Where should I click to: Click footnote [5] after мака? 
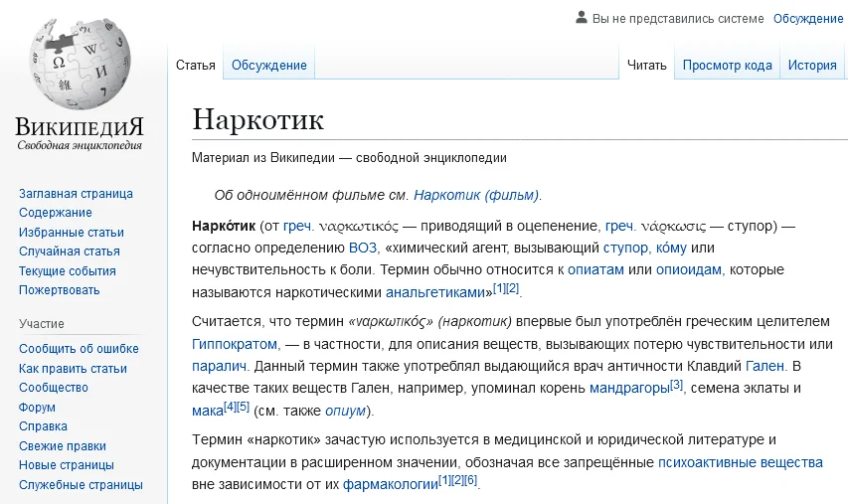coord(244,407)
